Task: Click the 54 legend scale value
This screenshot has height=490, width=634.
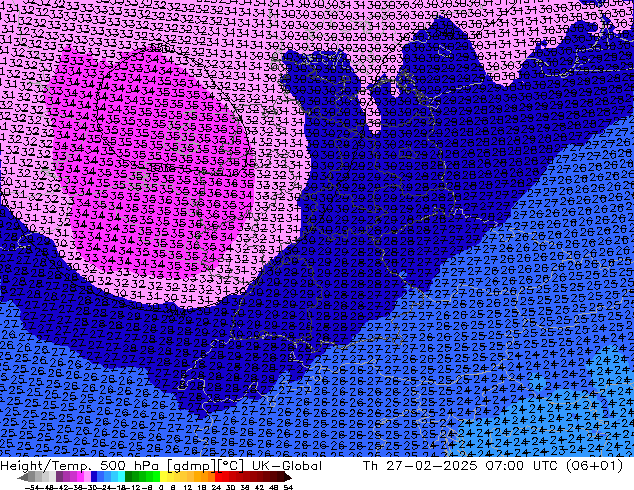Action: (x=288, y=488)
